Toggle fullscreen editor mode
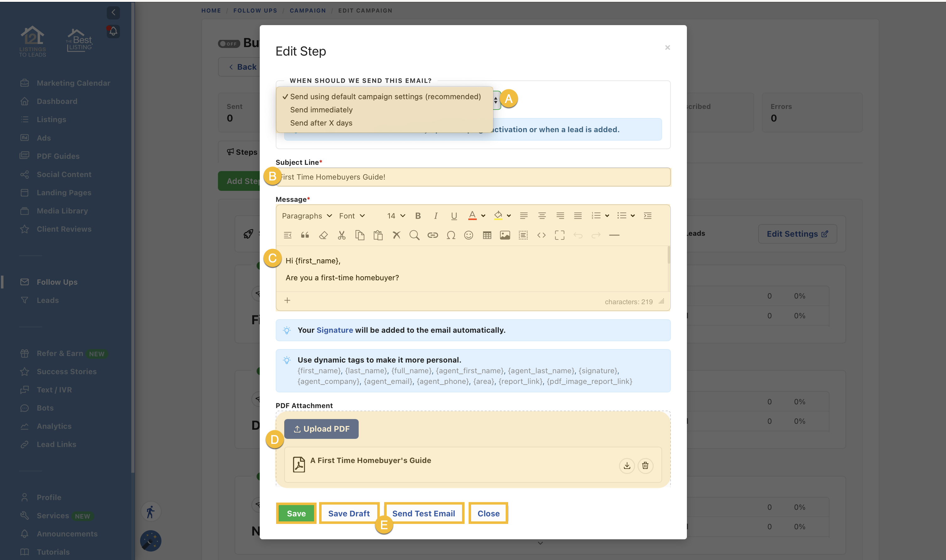The width and height of the screenshot is (946, 560). pyautogui.click(x=559, y=235)
